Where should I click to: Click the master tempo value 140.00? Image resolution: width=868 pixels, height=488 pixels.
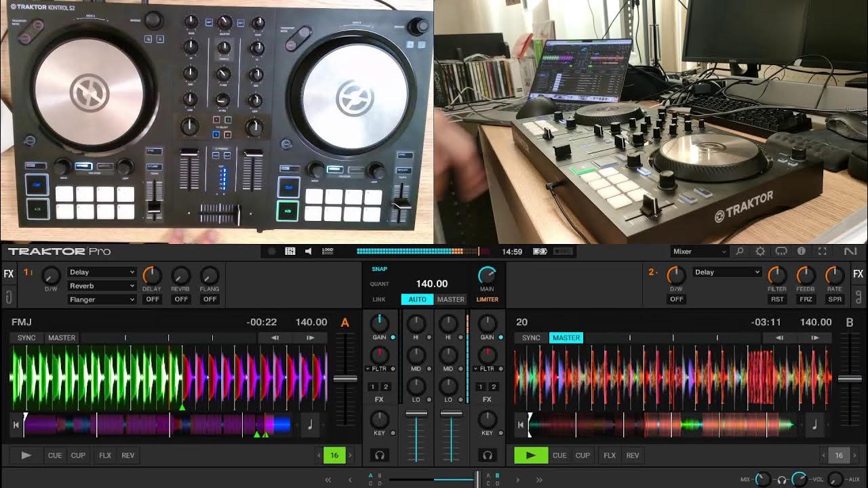[432, 284]
